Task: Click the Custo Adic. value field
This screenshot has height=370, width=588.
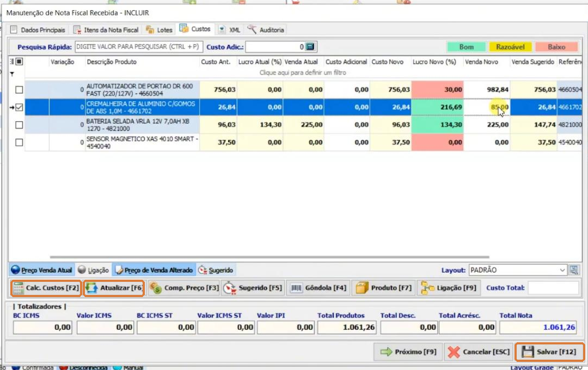Action: pos(275,47)
